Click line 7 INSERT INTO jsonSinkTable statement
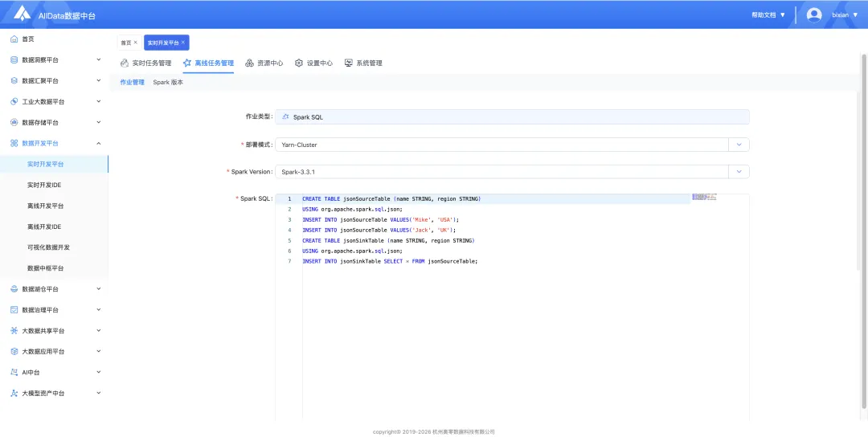868x441 pixels. pos(390,261)
